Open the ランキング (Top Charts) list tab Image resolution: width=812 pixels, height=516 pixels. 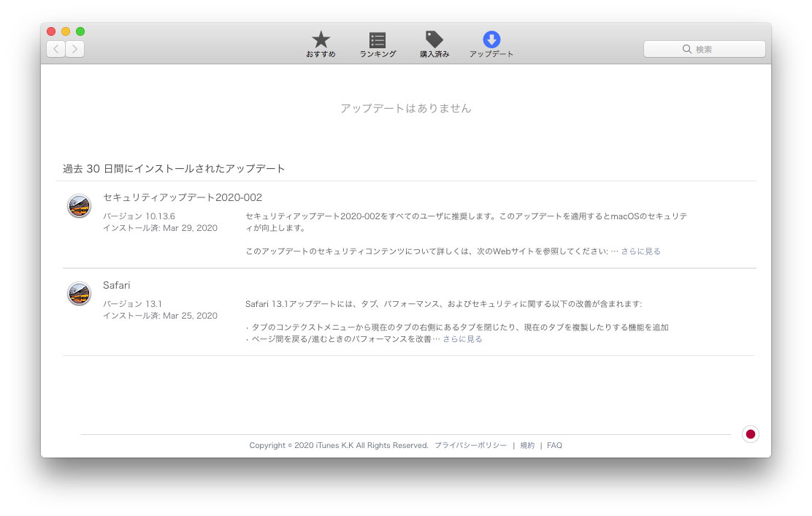378,44
